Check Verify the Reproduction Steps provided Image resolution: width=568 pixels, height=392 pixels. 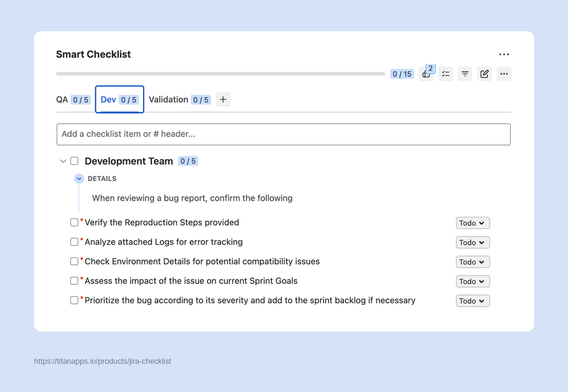[x=74, y=222]
